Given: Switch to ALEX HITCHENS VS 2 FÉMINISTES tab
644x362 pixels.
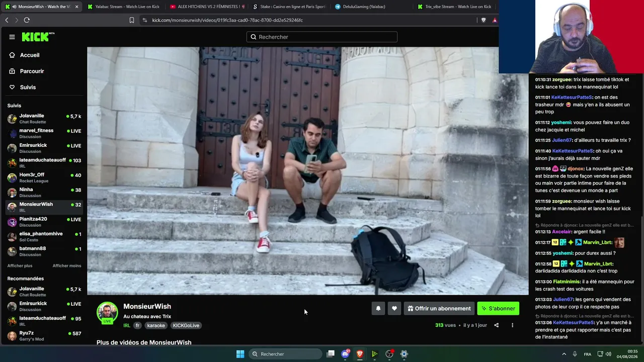Looking at the screenshot, I should (x=207, y=7).
